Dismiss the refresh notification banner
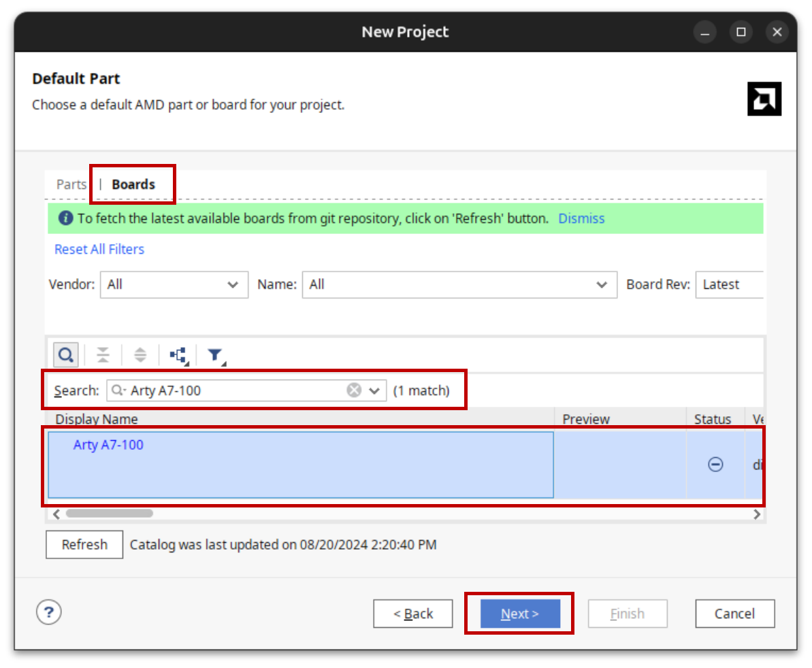 (581, 218)
